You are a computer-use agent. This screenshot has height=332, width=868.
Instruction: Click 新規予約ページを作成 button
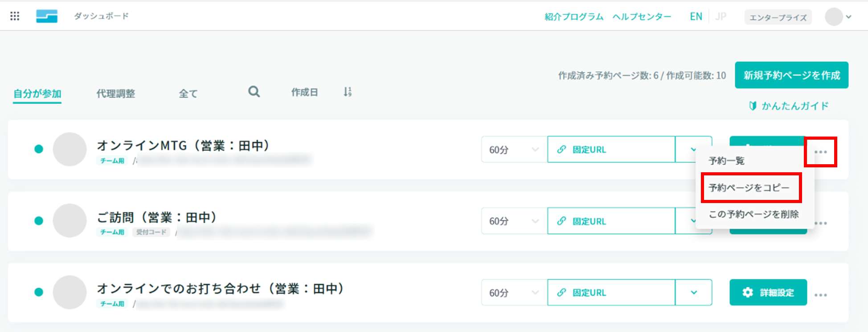(x=792, y=75)
